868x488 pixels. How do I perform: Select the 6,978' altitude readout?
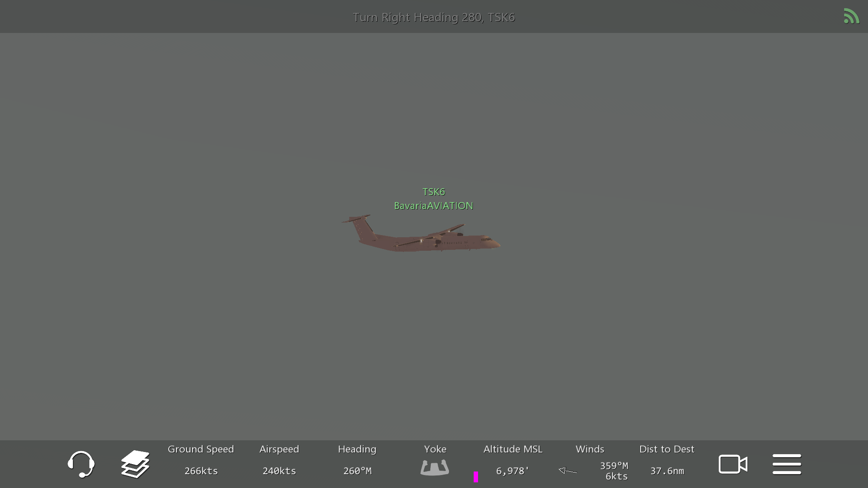pyautogui.click(x=512, y=471)
